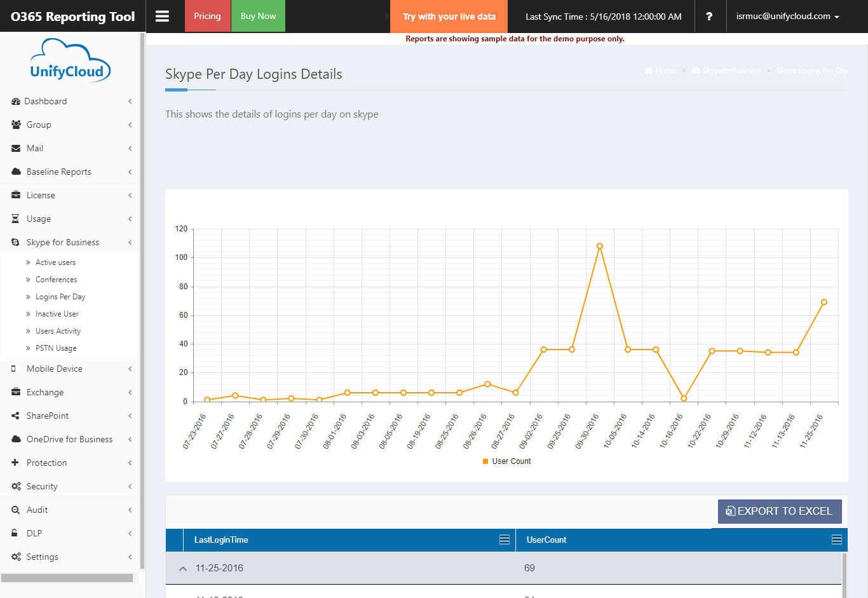
Task: Click the Protection plus icon
Action: [x=15, y=463]
